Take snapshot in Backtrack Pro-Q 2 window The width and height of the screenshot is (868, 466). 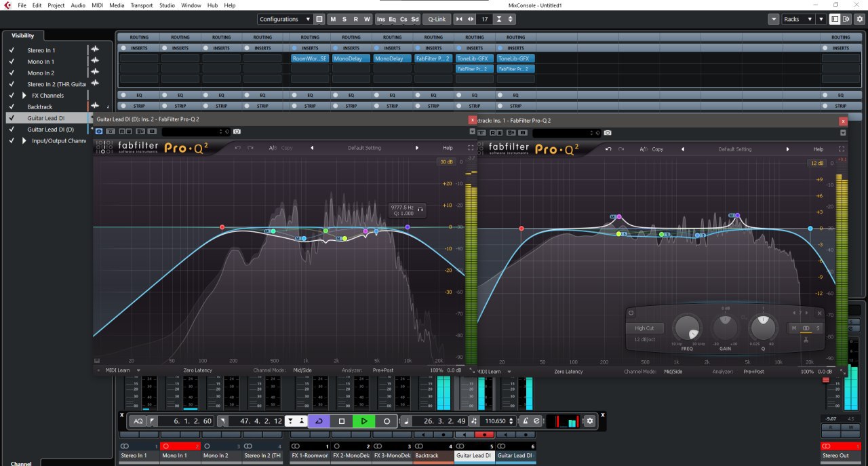608,133
